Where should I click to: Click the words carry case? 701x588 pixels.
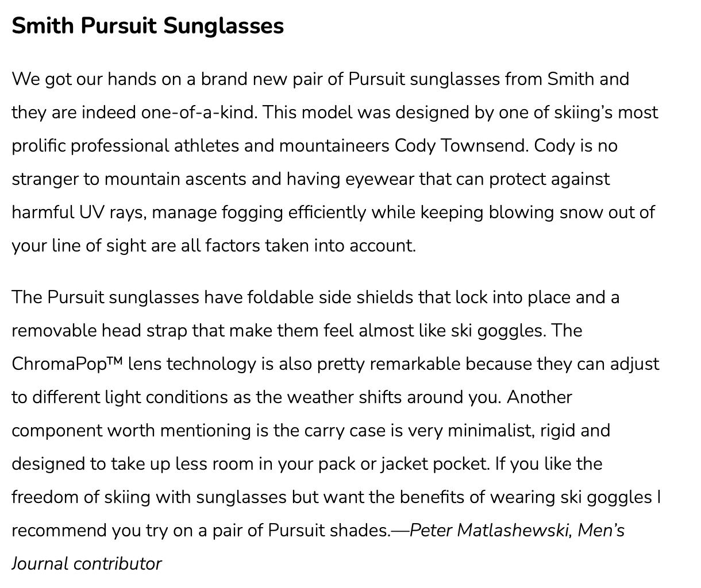[345, 431]
